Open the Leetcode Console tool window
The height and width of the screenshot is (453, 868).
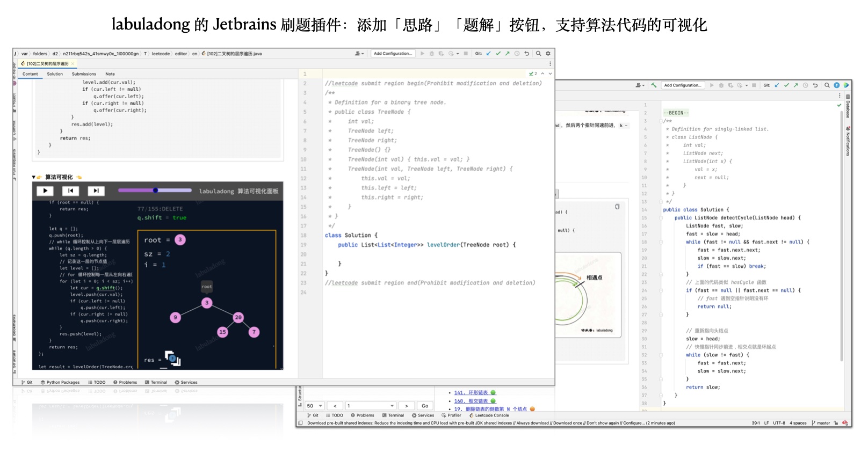click(489, 415)
